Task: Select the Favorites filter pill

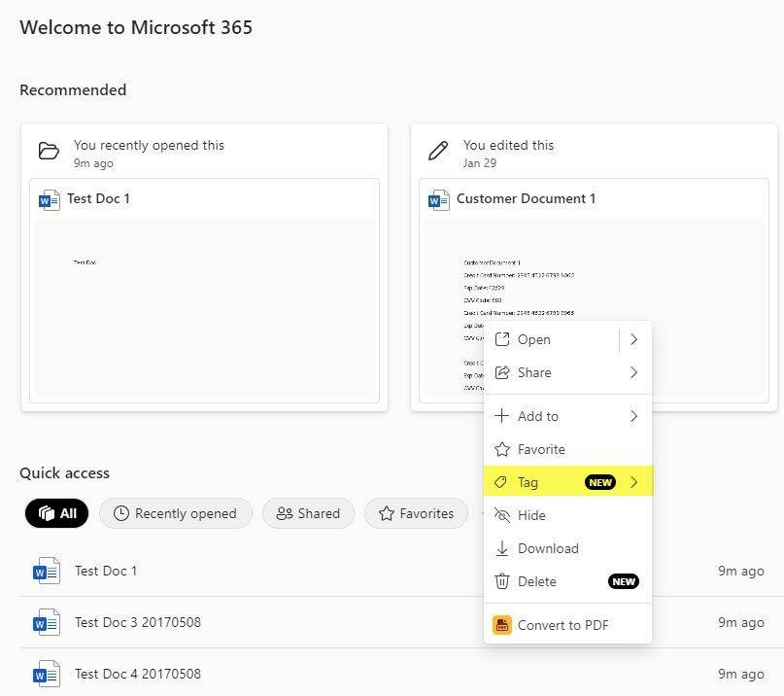Action: pyautogui.click(x=416, y=513)
